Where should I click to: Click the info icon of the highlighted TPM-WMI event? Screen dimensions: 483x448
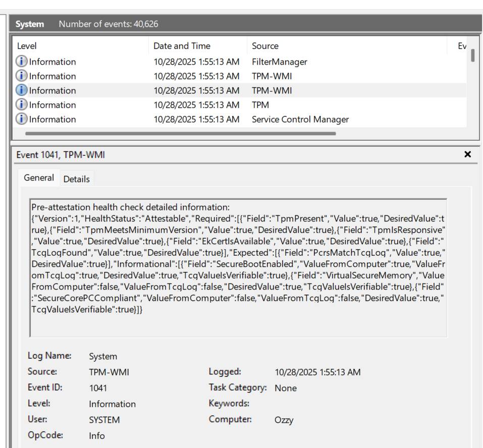pos(22,91)
